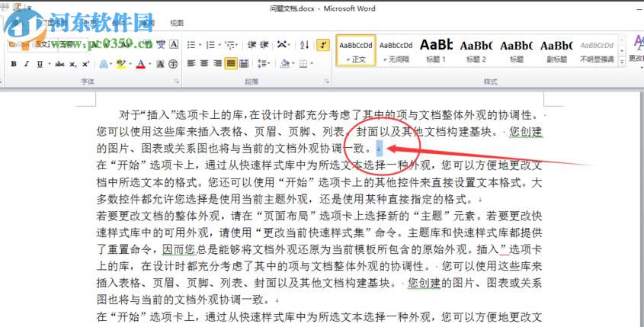644x327 pixels.
Task: Apply numbered list formatting
Action: 210,45
